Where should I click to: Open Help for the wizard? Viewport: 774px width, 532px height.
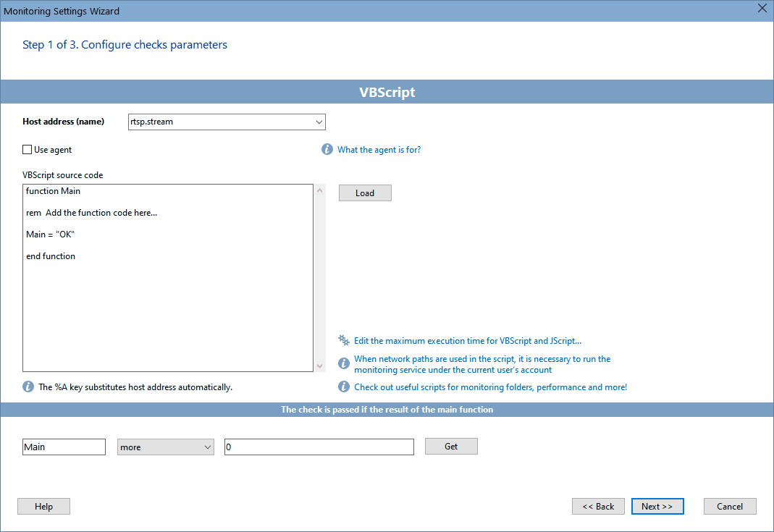pos(43,506)
